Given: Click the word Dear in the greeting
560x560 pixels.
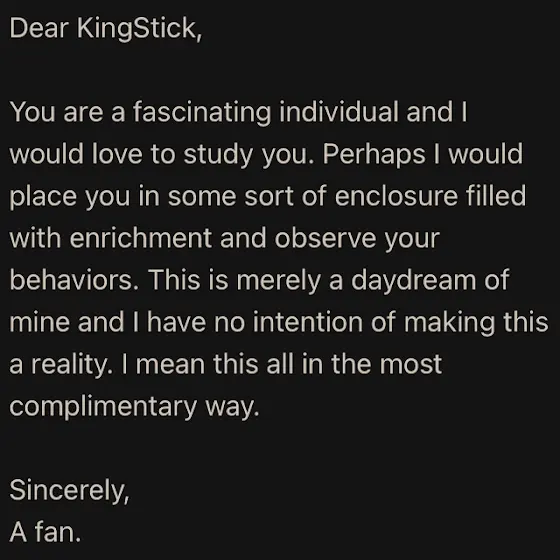Looking at the screenshot, I should tap(39, 28).
